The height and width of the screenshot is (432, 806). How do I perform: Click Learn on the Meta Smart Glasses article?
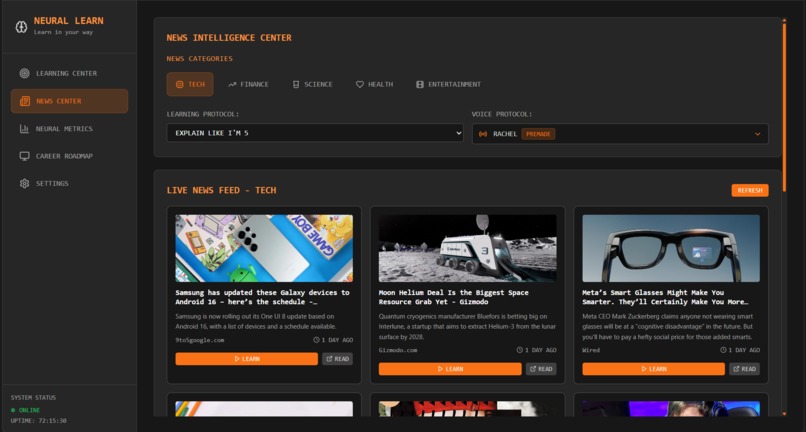coord(653,369)
